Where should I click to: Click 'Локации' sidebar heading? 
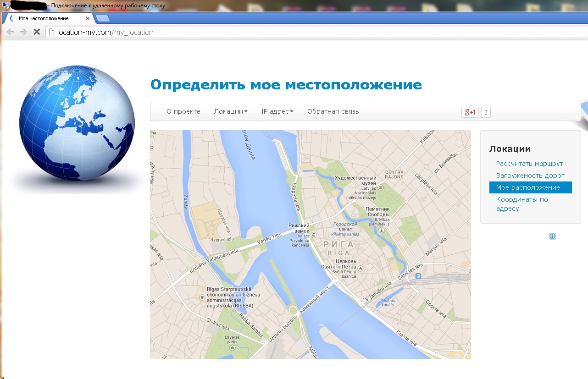510,149
